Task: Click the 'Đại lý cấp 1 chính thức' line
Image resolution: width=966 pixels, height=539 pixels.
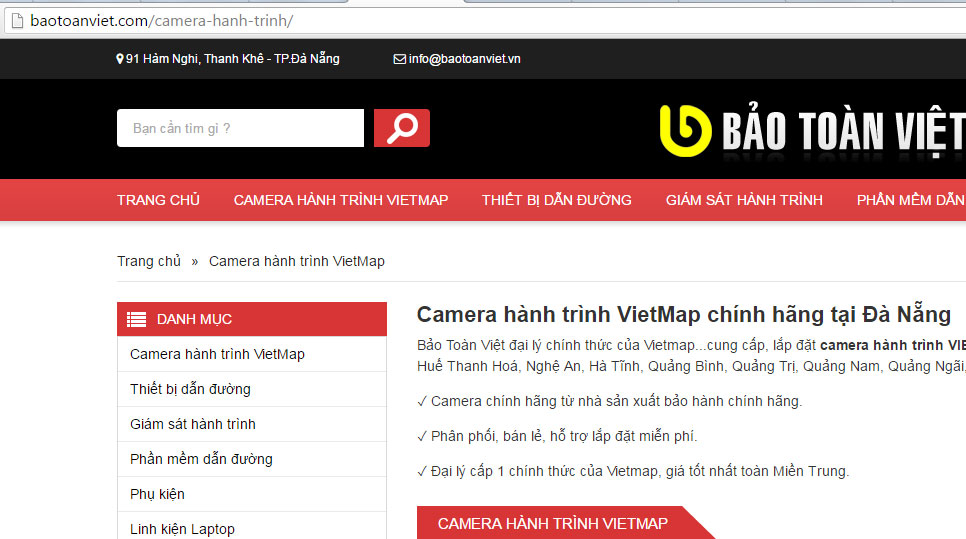Action: click(x=633, y=472)
